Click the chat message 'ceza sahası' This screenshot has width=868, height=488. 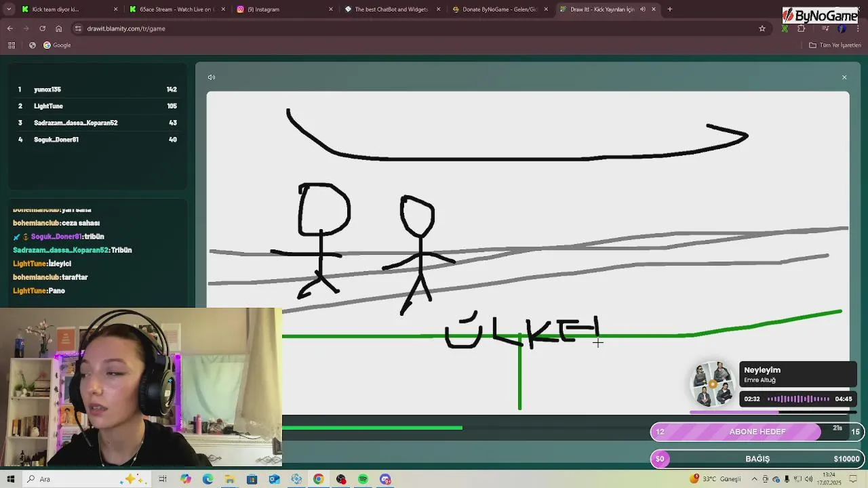click(x=56, y=223)
